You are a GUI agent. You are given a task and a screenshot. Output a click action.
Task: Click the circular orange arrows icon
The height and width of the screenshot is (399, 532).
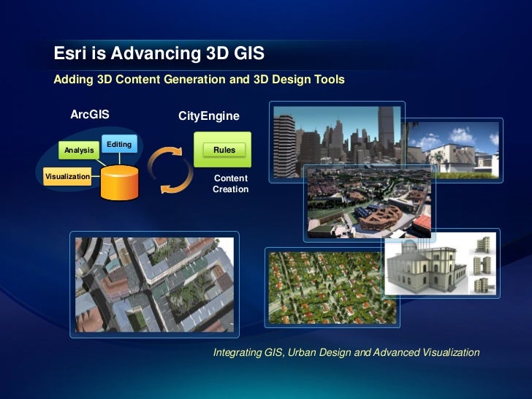pyautogui.click(x=170, y=170)
